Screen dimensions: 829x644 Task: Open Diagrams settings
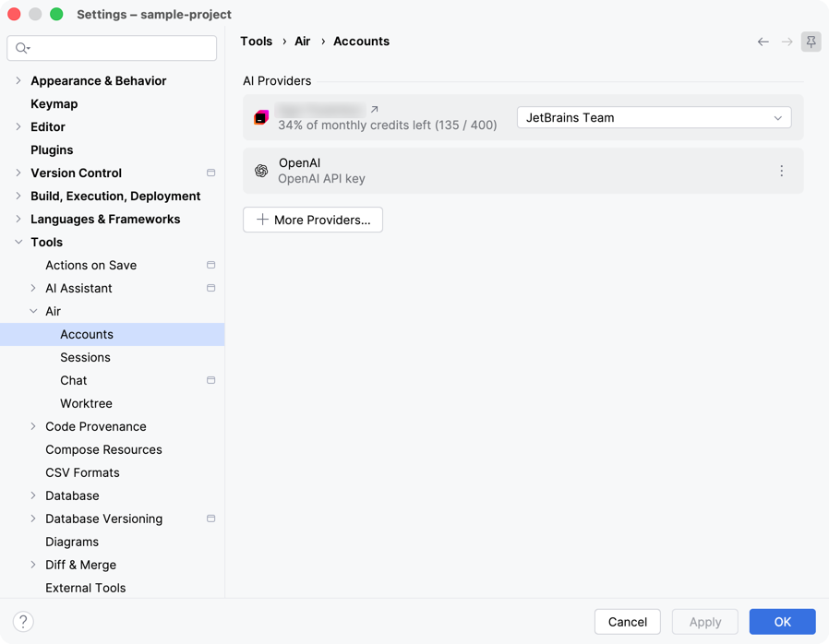tap(72, 542)
